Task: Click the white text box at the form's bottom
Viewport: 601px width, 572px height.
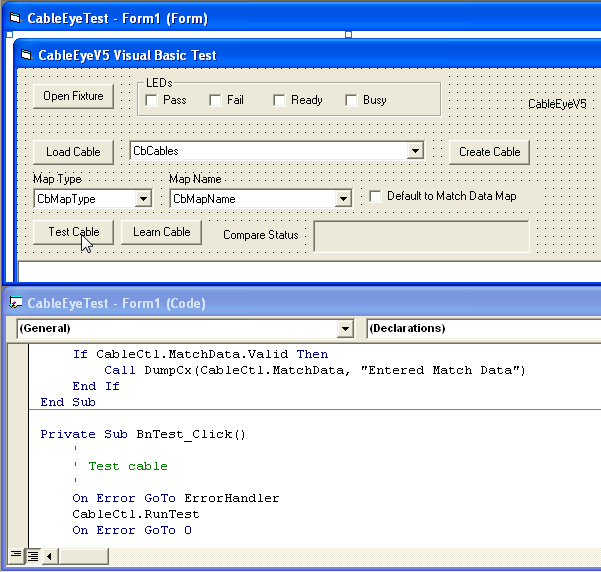Action: (x=309, y=272)
